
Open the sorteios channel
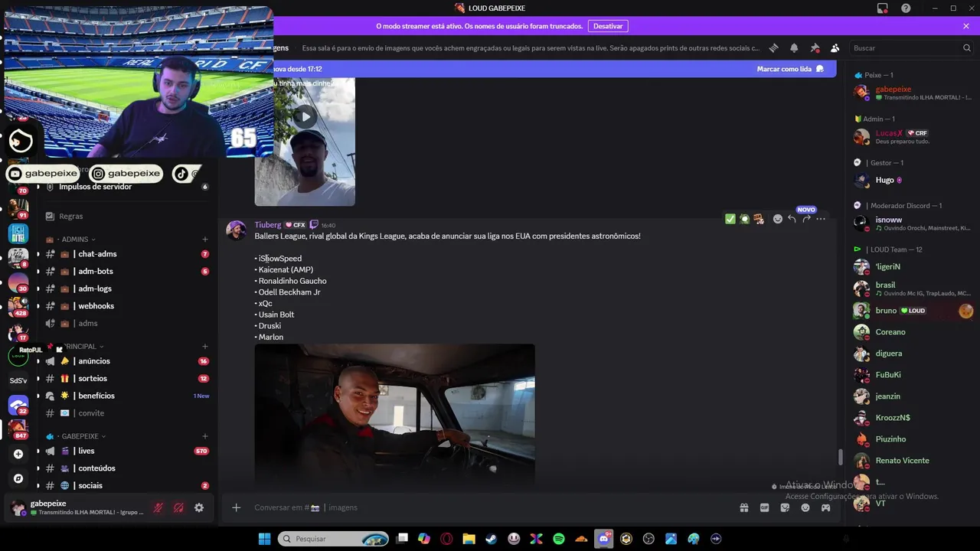tap(126, 379)
